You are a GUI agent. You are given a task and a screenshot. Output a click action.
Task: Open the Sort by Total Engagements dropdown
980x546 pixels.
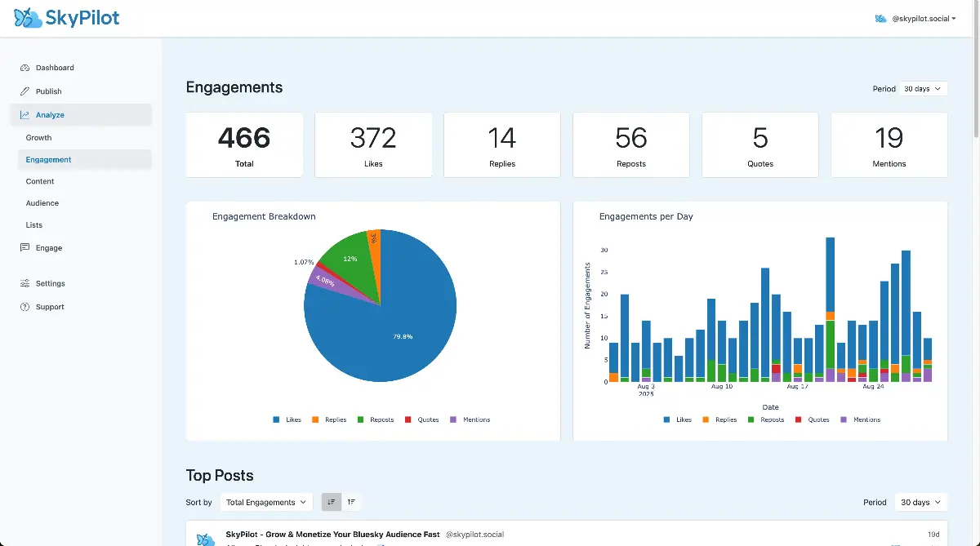[265, 502]
